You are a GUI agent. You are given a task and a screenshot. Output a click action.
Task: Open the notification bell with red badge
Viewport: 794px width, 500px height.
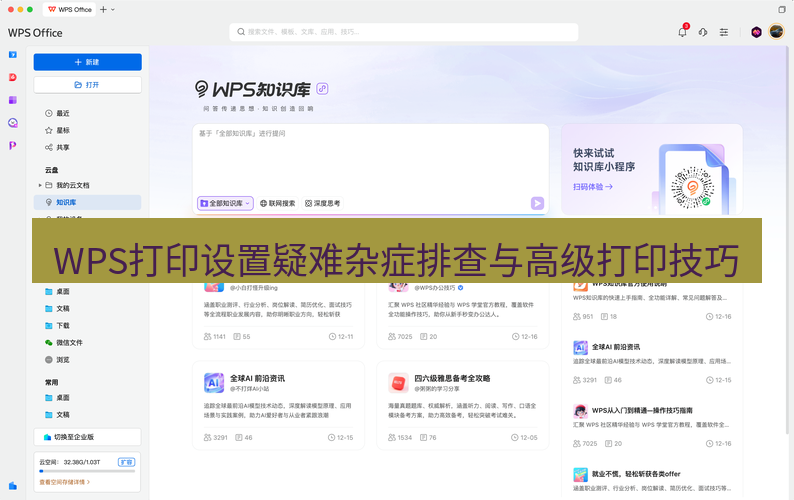pos(683,32)
